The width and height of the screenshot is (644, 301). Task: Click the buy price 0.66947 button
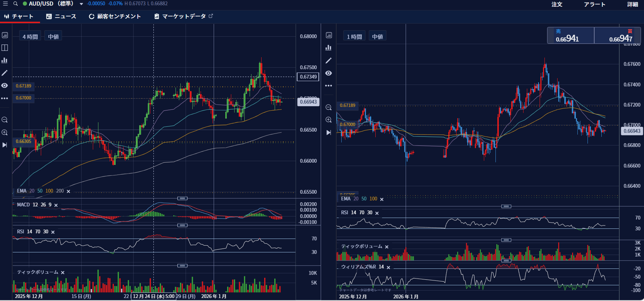pyautogui.click(x=617, y=36)
